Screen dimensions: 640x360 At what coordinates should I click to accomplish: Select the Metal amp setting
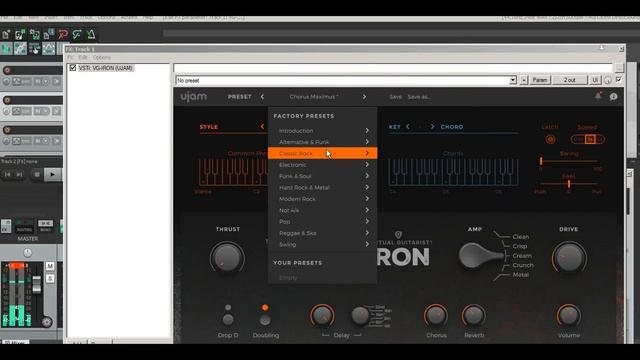(x=521, y=275)
